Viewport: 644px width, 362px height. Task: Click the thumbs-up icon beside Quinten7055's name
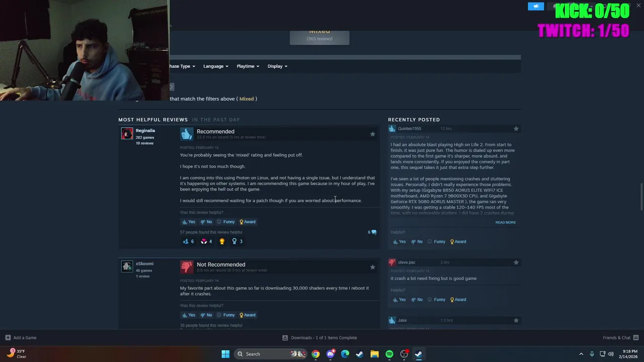pyautogui.click(x=392, y=129)
